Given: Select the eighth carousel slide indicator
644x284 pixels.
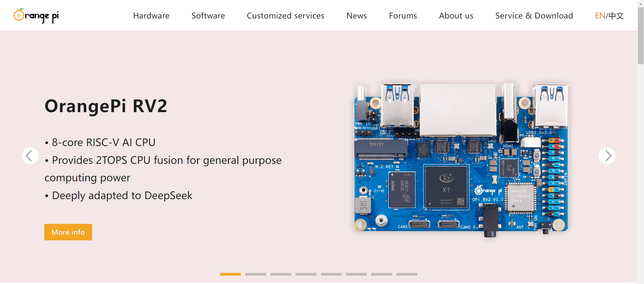Looking at the screenshot, I should tap(407, 274).
